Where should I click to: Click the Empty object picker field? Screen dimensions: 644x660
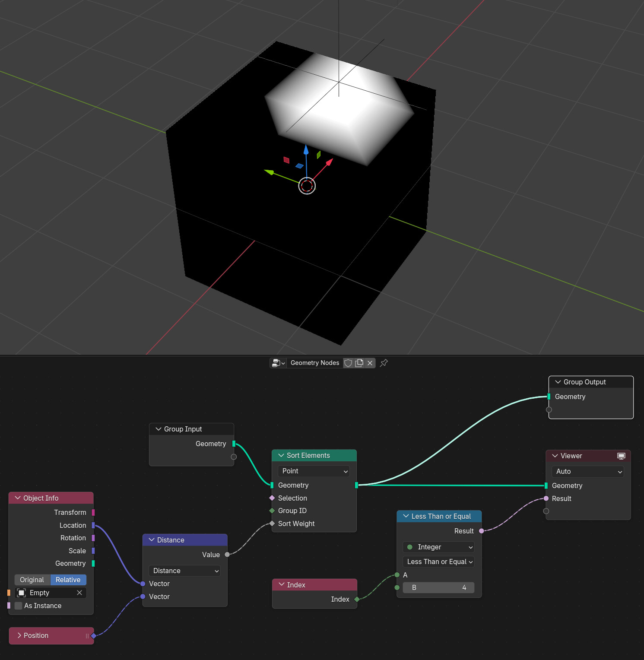[51, 593]
